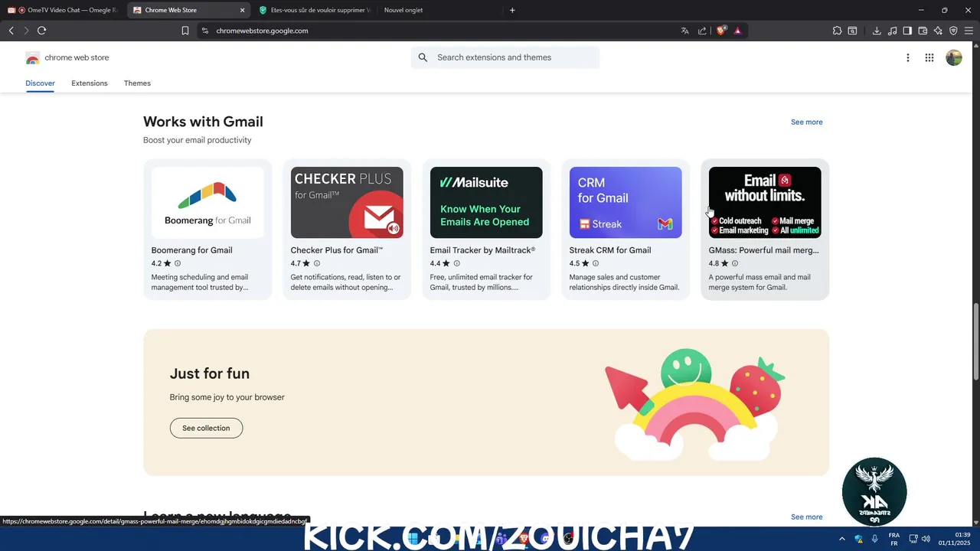The width and height of the screenshot is (980, 551).
Task: Open the volume icon in system tray
Action: click(926, 539)
